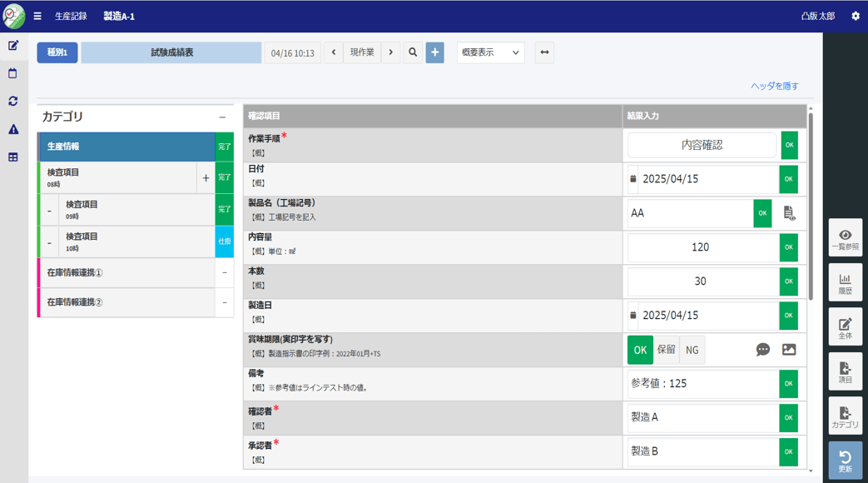This screenshot has width=868, height=483.
Task: Open the calendar icon in left sidebar
Action: pos(13,73)
